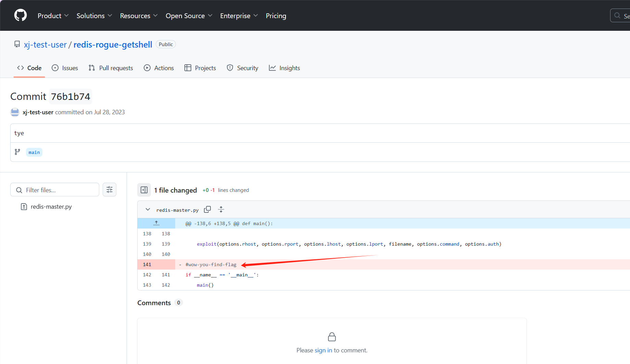Click the sign in link to comment
630x364 pixels.
(323, 350)
